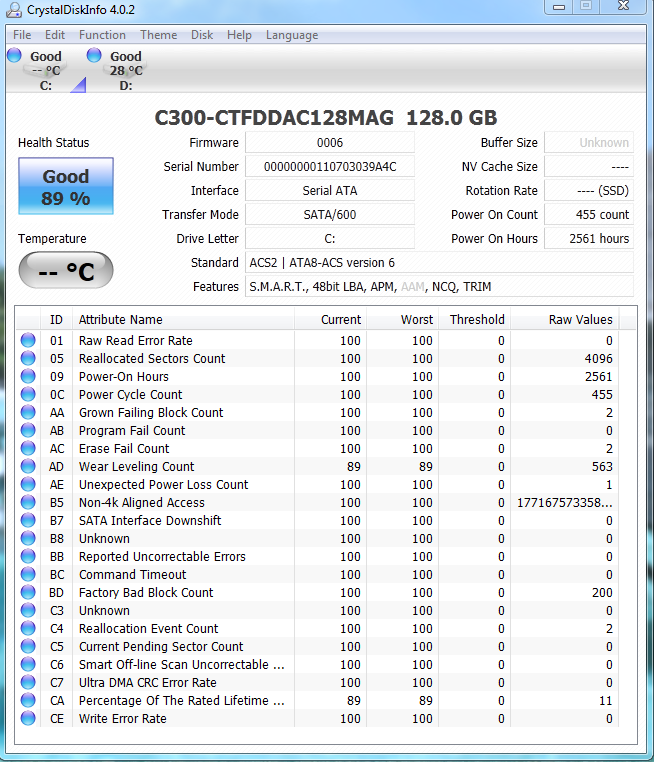654x762 pixels.
Task: Click the Power On Hours field
Action: pyautogui.click(x=589, y=239)
